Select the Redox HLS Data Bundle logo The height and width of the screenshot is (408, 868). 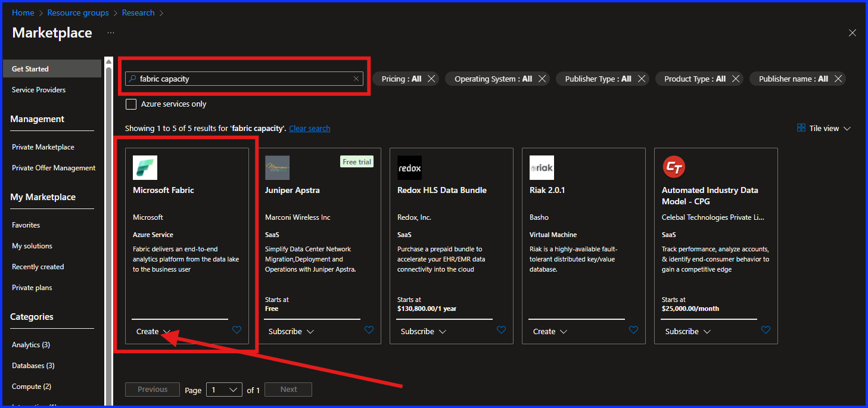409,167
